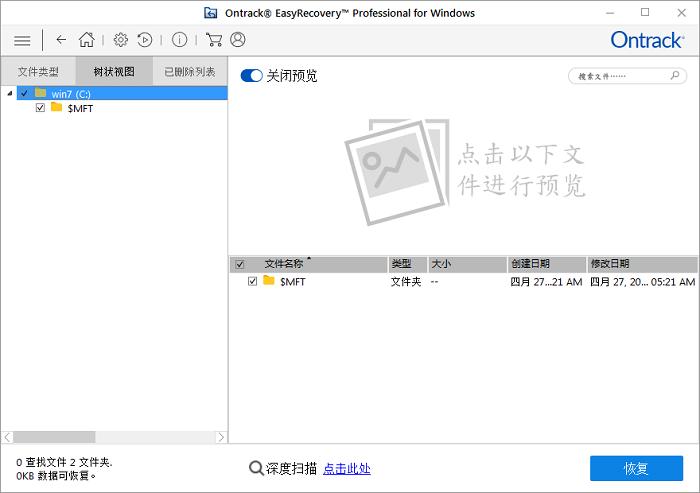Click the search magnifier icon
700x493 pixels.
tap(675, 75)
